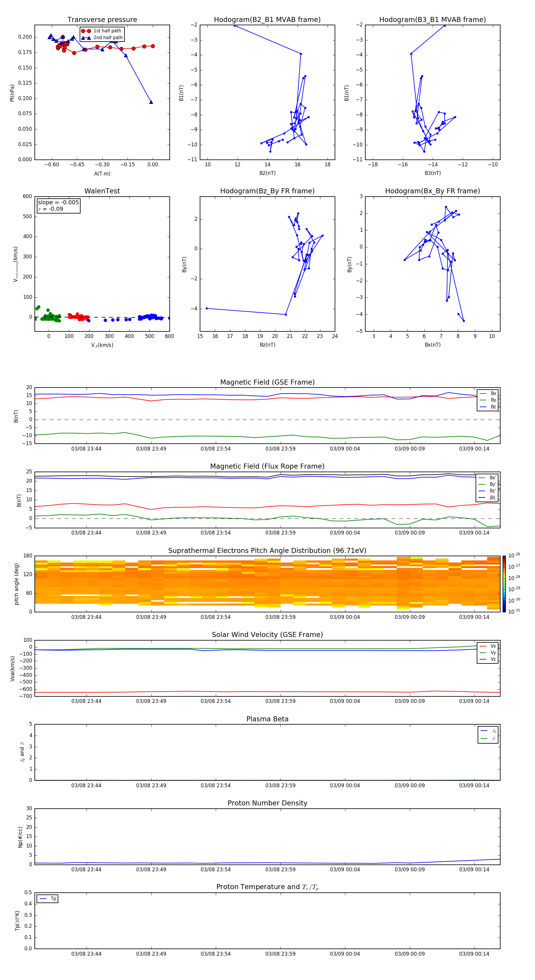535x980 pixels.
Task: Click the 'WalenTest' plot title
Action: pyautogui.click(x=102, y=191)
